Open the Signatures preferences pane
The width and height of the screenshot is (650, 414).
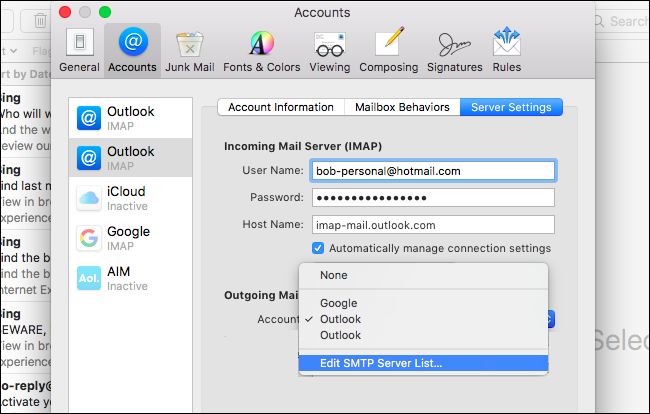pyautogui.click(x=455, y=50)
